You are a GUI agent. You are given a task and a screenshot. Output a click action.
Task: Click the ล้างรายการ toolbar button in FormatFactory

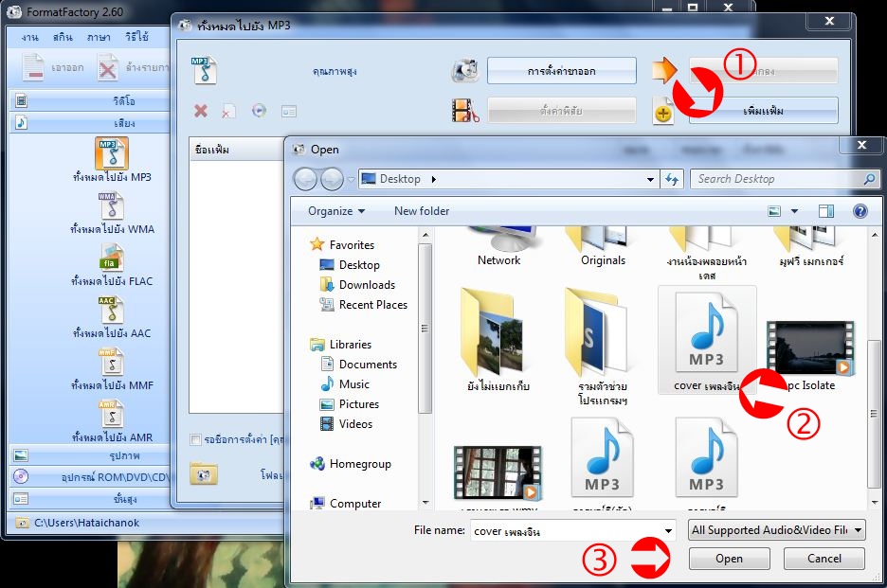click(133, 68)
